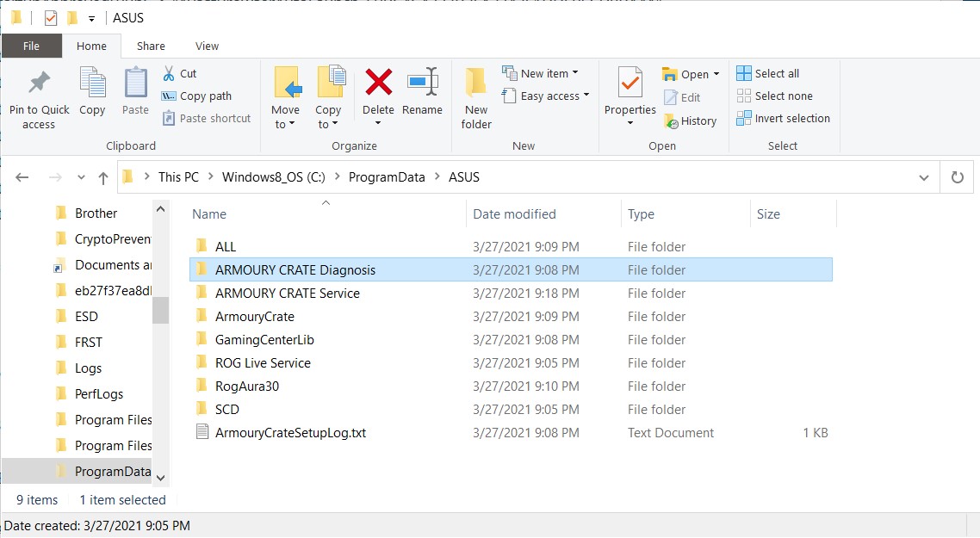This screenshot has width=980, height=538.
Task: Click Paste shortcut icon
Action: click(168, 118)
